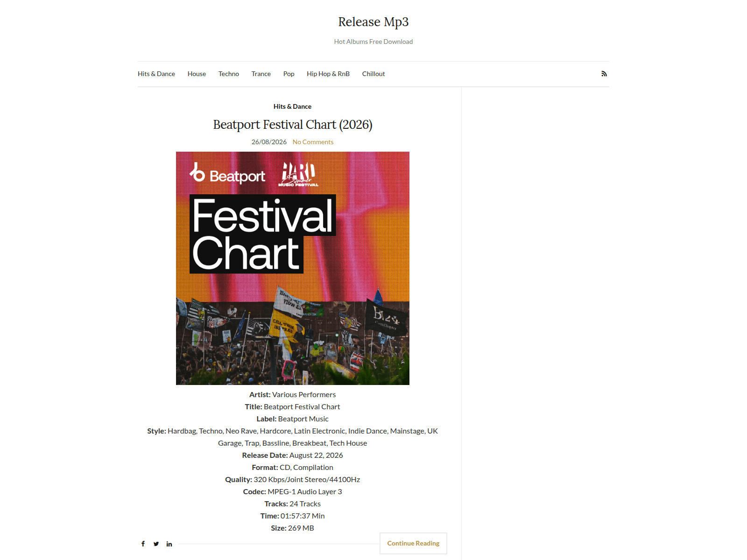Select the Codec: MPEG-1 Audio Layer 3 line
This screenshot has height=560, width=747.
293,491
